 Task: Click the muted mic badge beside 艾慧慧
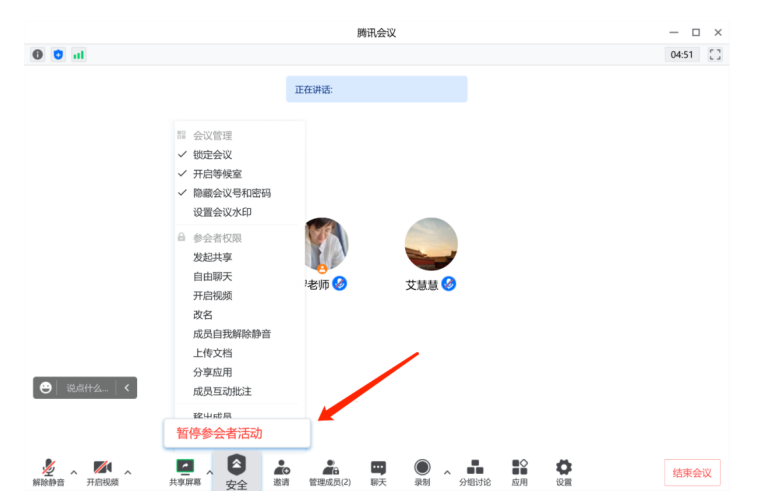click(449, 284)
